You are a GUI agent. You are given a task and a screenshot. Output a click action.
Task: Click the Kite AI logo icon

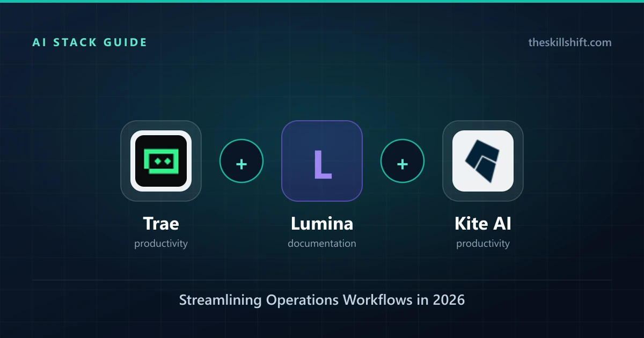pyautogui.click(x=483, y=161)
